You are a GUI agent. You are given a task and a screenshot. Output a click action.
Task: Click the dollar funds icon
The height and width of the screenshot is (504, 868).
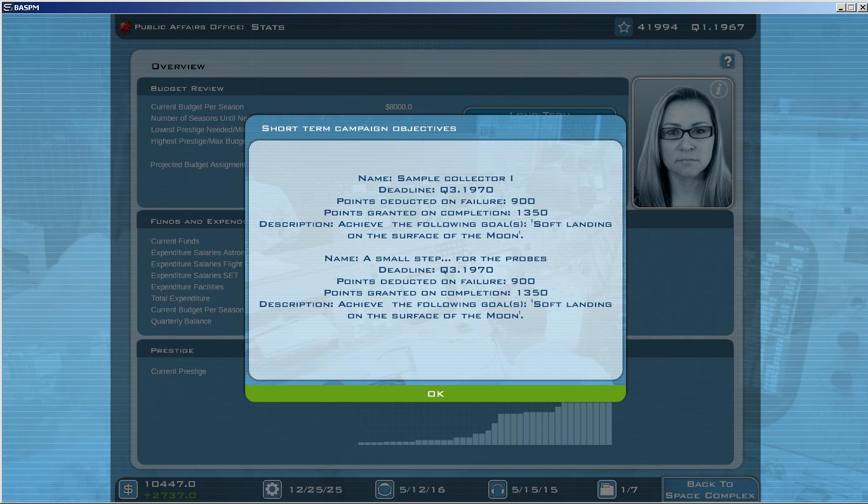click(128, 489)
